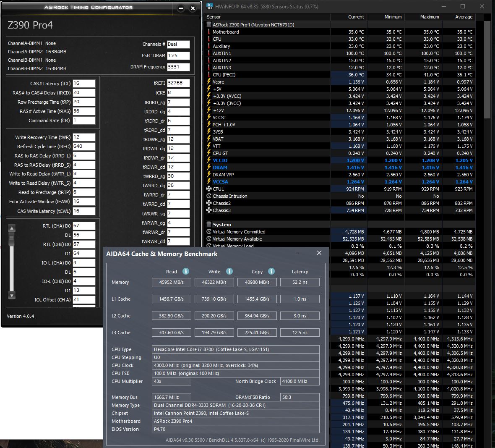The width and height of the screenshot is (495, 448).
Task: Click the Memory Read result 45952 MB/s
Action: click(172, 282)
